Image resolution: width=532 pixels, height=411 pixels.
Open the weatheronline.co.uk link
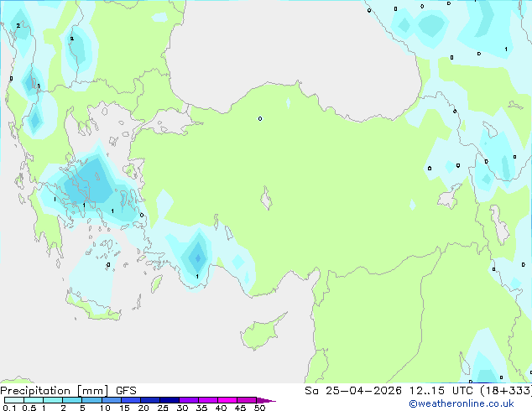[x=462, y=403]
